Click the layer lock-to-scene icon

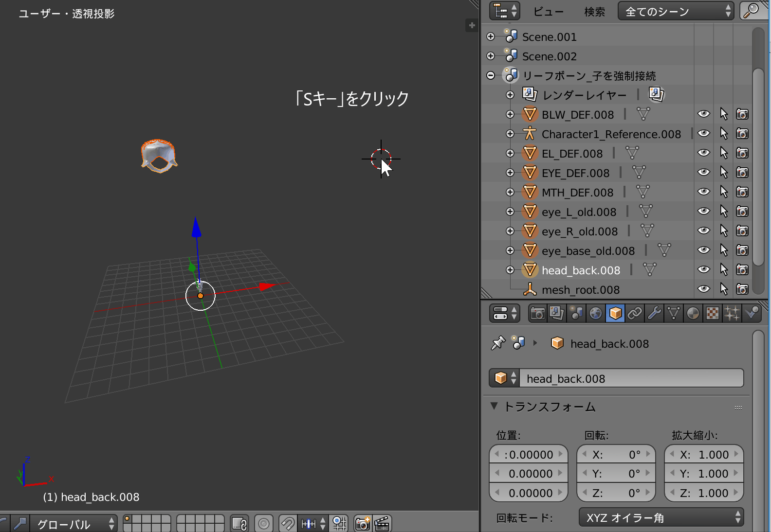click(239, 523)
